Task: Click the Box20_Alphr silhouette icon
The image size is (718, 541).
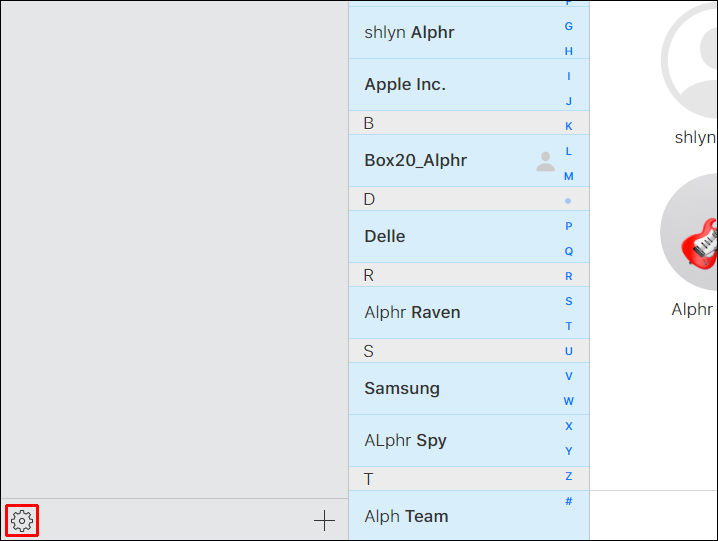Action: [545, 161]
